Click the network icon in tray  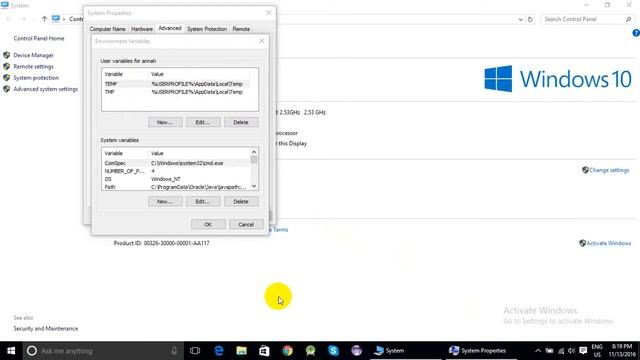pyautogui.click(x=561, y=351)
